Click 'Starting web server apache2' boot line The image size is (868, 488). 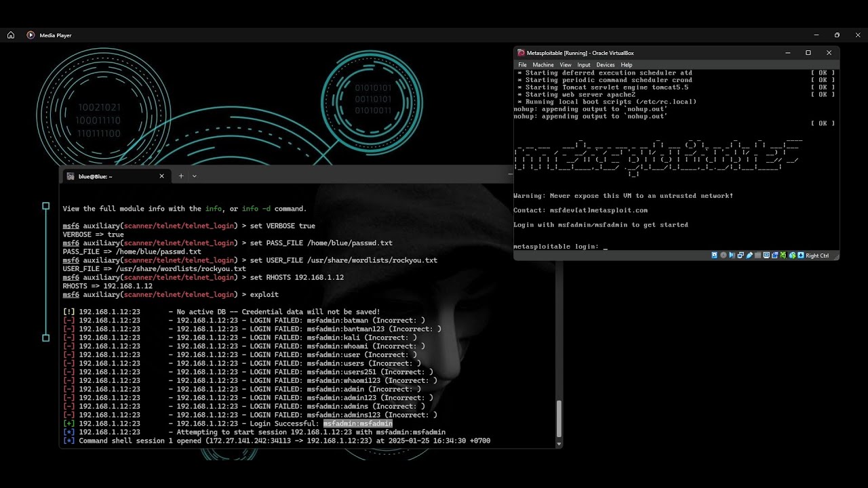576,94
